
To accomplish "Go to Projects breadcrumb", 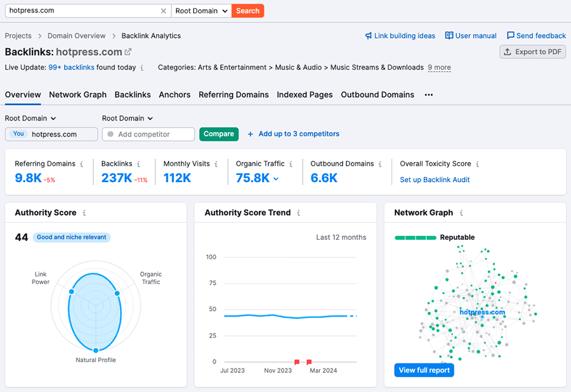I will click(18, 36).
